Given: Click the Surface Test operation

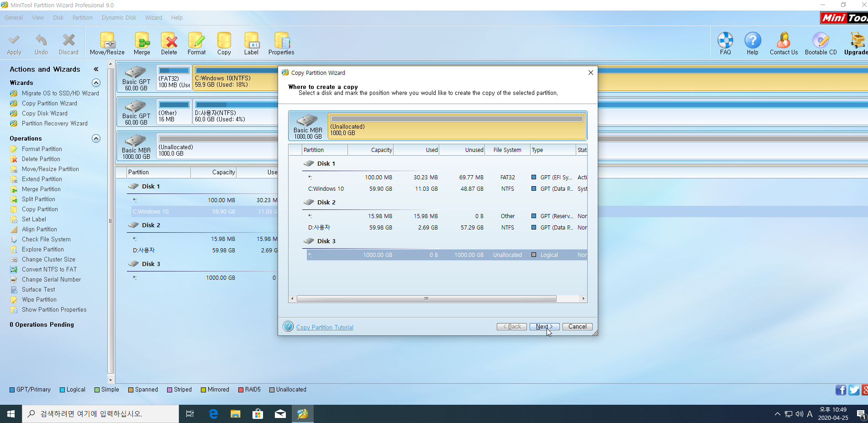Looking at the screenshot, I should pos(38,289).
